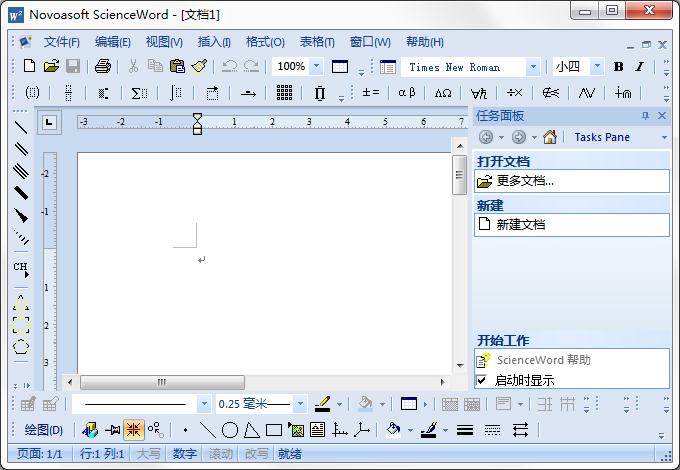This screenshot has height=470, width=680.
Task: Open Greek uppercase ΔΩ symbols palette
Action: click(443, 93)
